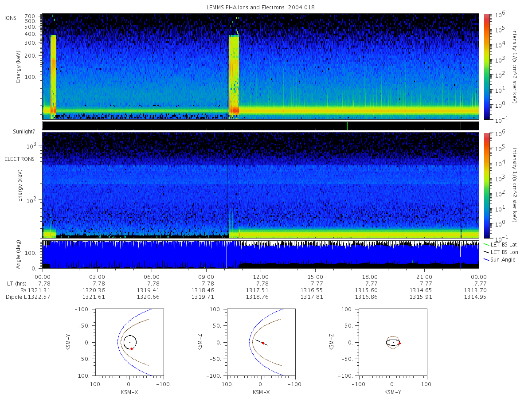Click the red position marker in KSM-Z vs KSM-Y plot
532x399 pixels.
pyautogui.click(x=399, y=343)
